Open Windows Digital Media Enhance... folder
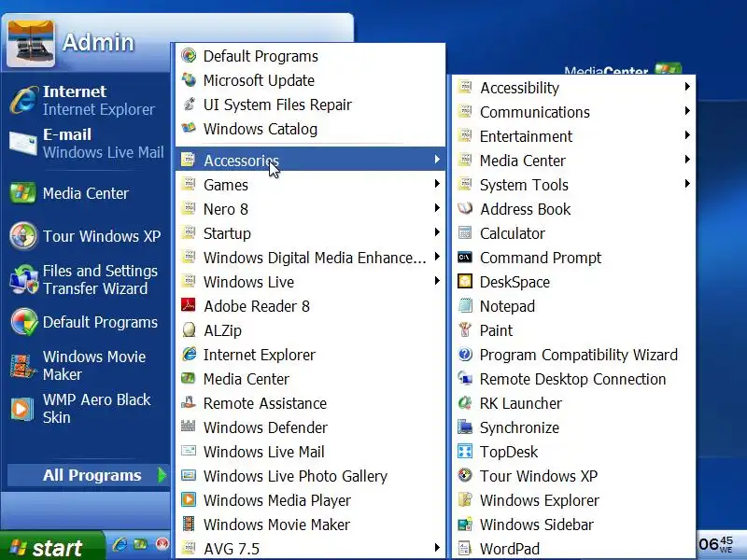This screenshot has height=560, width=747. (x=311, y=258)
